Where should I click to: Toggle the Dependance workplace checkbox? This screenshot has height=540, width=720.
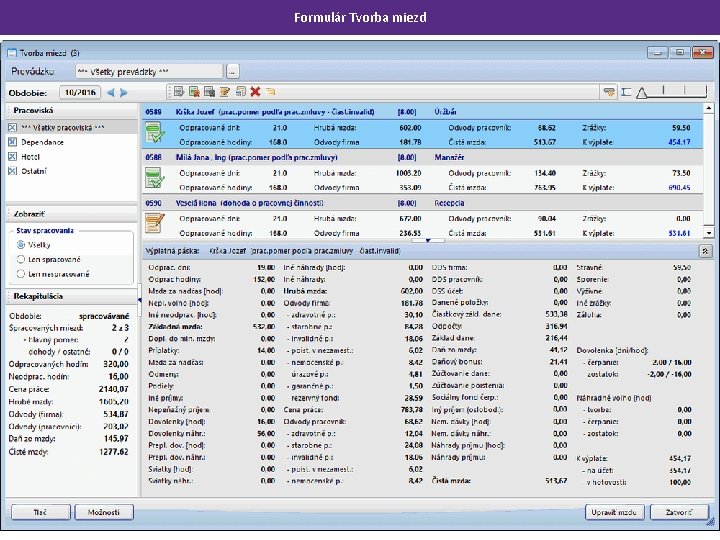12,142
